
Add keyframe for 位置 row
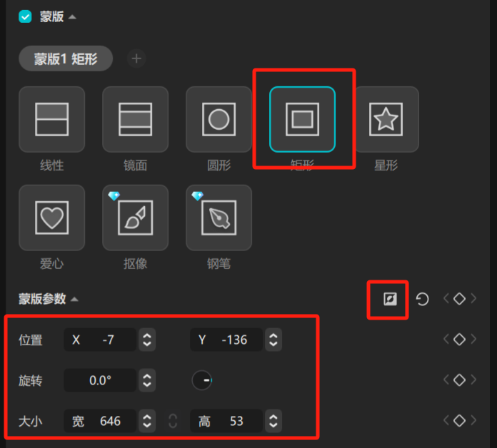[x=459, y=339]
